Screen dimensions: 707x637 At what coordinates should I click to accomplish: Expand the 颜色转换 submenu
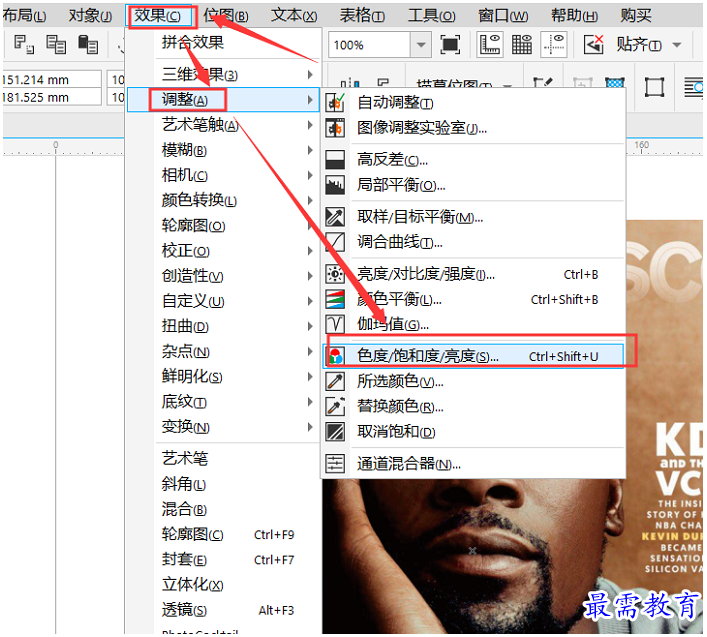pyautogui.click(x=224, y=200)
